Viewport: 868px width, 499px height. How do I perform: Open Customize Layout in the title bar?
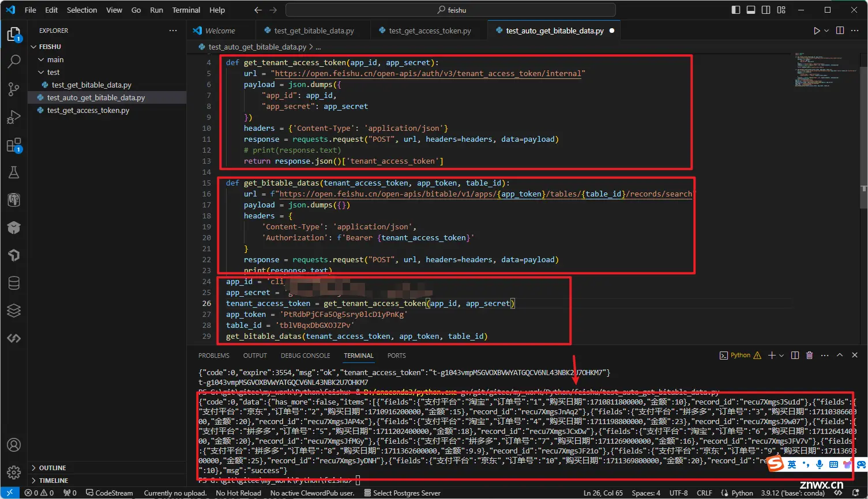[781, 10]
